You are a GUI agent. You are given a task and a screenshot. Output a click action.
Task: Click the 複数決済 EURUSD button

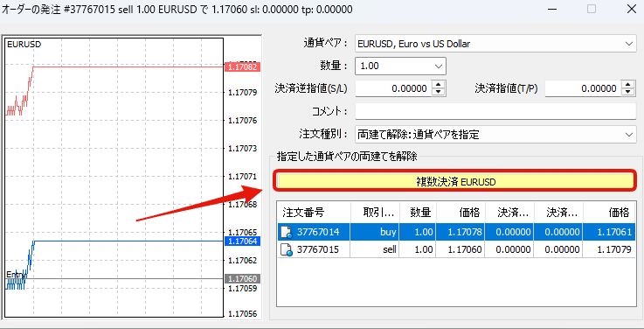point(455,182)
